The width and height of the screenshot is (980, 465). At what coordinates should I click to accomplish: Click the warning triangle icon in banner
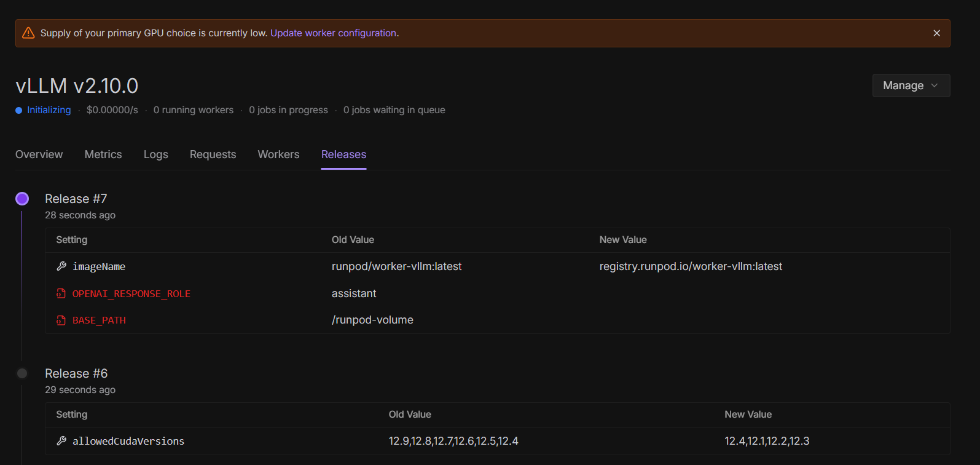pyautogui.click(x=28, y=33)
